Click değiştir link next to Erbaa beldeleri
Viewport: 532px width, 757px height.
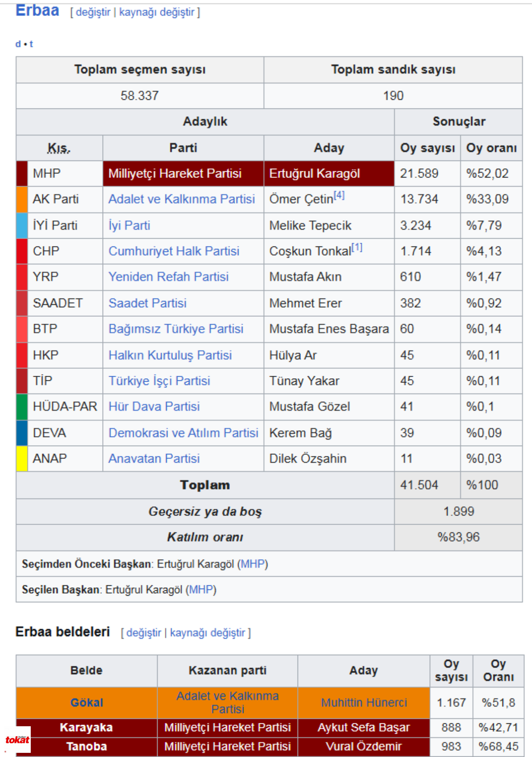tap(144, 633)
